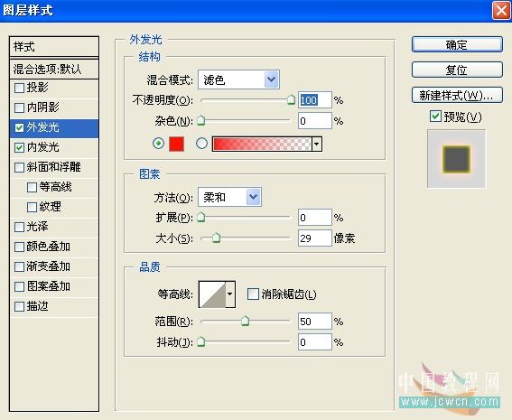Click the red glow color swatch
This screenshot has height=420, width=512.
176,144
